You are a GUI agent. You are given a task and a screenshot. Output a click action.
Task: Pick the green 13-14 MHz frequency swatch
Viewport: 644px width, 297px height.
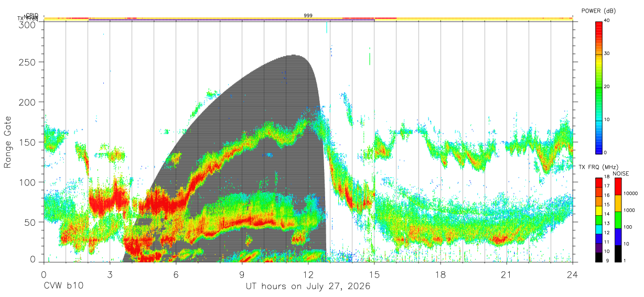(x=599, y=219)
